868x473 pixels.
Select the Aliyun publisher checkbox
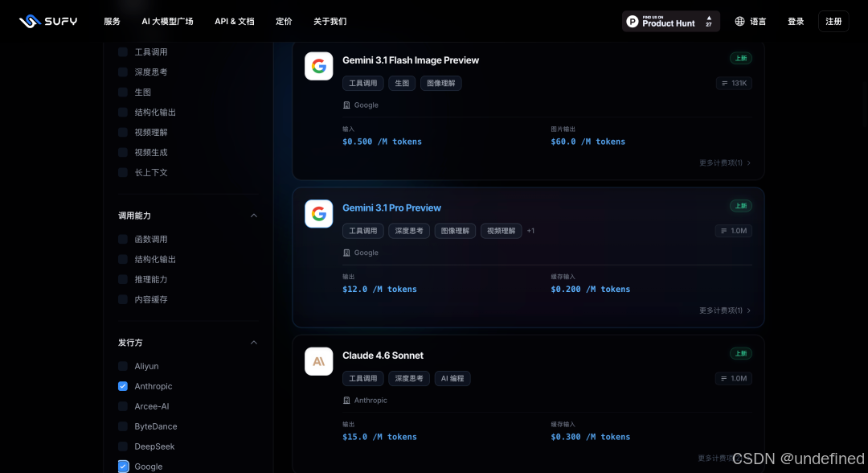(x=123, y=366)
